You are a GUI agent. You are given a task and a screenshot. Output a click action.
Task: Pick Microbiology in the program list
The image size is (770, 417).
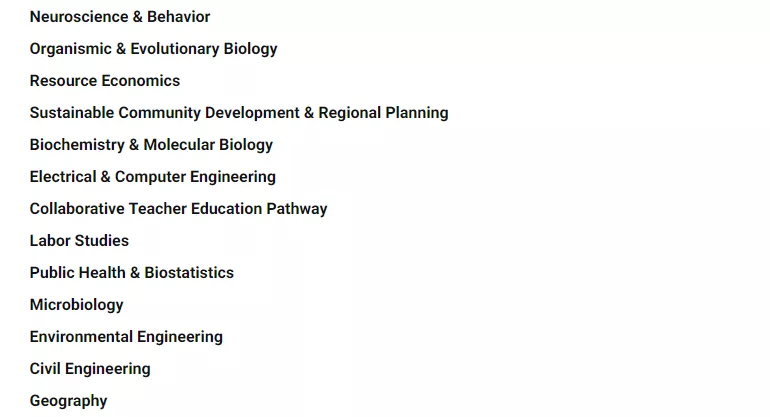point(76,305)
